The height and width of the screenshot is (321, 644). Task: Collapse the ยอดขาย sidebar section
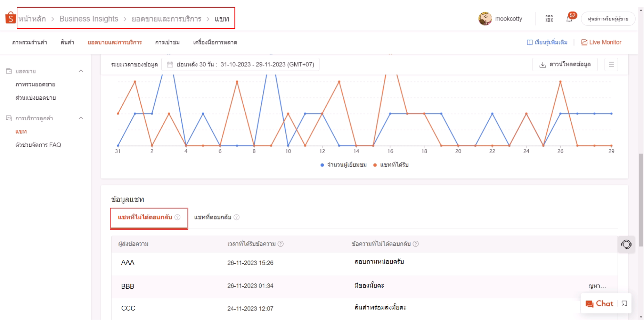[x=81, y=71]
